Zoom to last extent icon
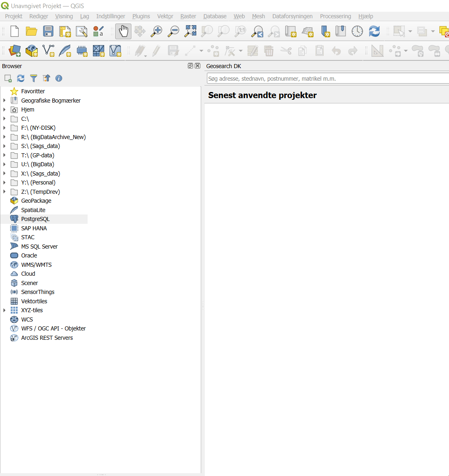Screen dimensions: 449x476 (258, 31)
